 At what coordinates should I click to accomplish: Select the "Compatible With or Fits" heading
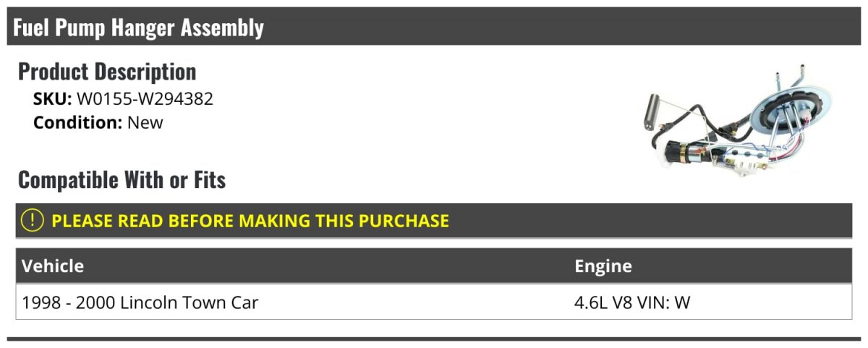(x=122, y=180)
